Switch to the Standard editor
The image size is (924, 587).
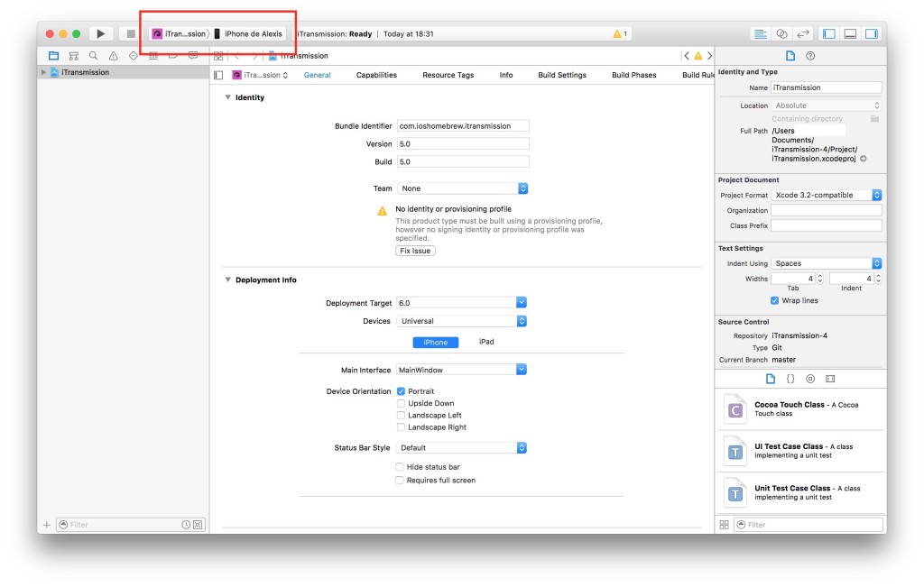760,33
